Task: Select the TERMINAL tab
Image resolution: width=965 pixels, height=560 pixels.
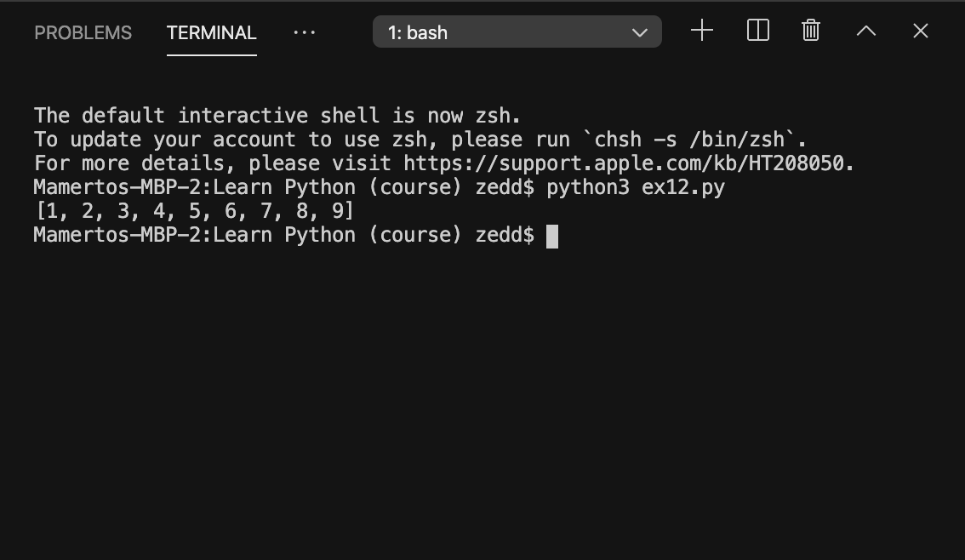Action: pyautogui.click(x=210, y=32)
